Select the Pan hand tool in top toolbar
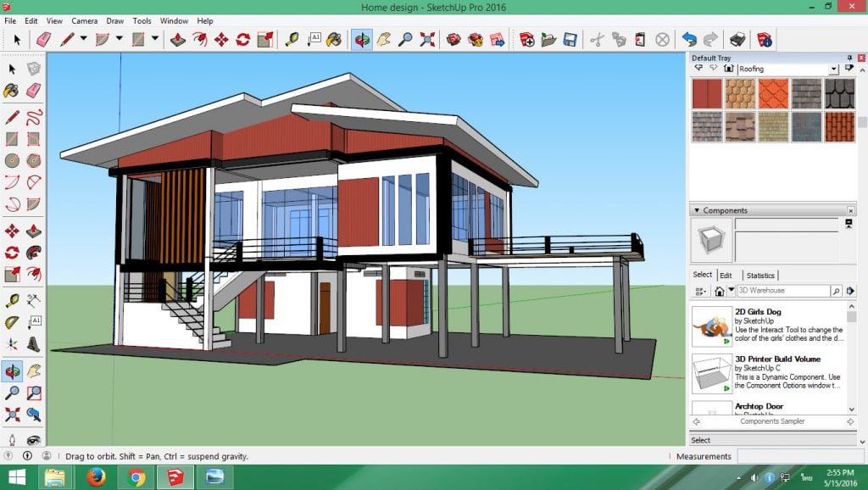 pos(384,39)
